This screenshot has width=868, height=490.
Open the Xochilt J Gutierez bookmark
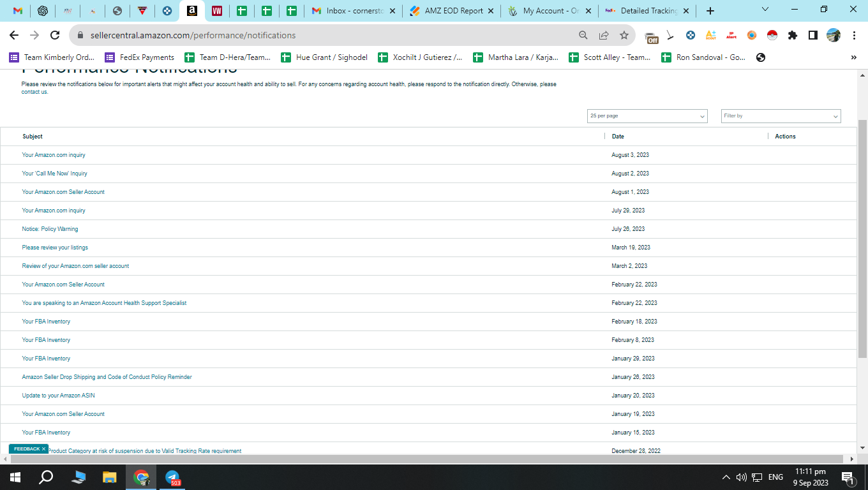coord(421,57)
